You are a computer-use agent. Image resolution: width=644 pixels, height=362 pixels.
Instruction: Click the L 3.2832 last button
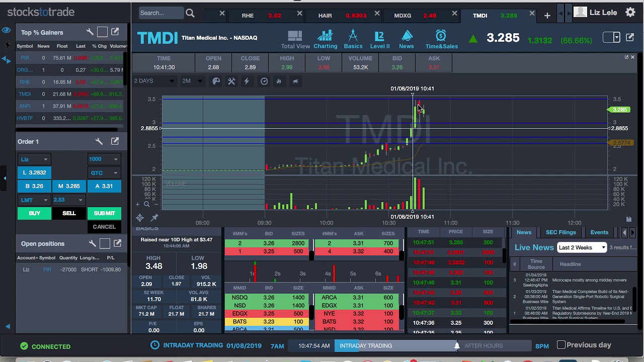pos(34,172)
